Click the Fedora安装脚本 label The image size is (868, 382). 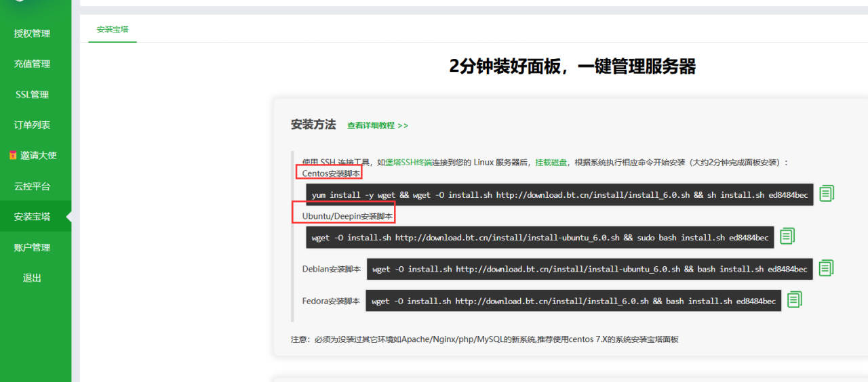[331, 301]
